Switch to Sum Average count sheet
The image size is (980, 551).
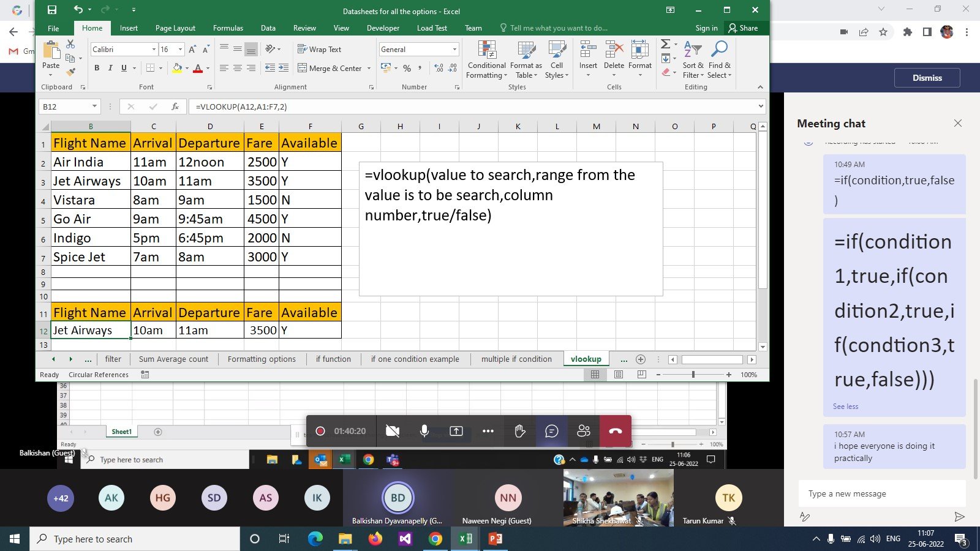coord(173,359)
